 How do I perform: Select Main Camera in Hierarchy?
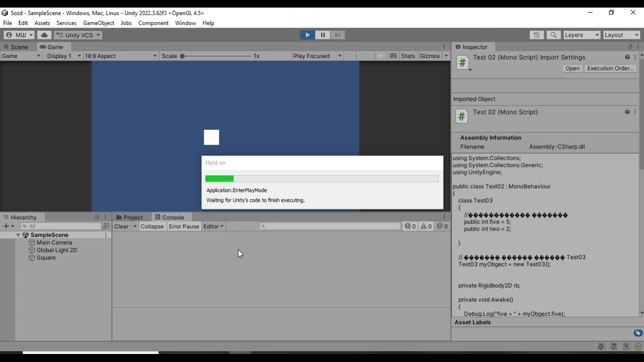54,243
